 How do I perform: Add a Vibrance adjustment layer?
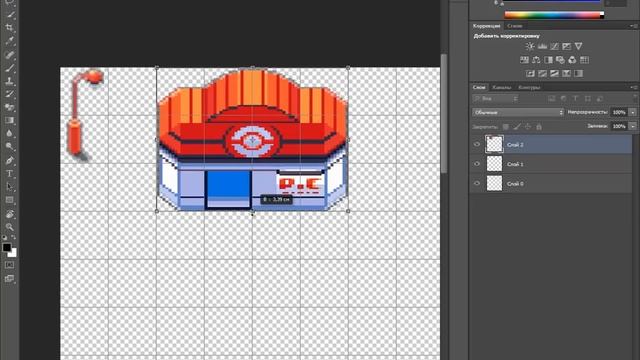point(578,46)
